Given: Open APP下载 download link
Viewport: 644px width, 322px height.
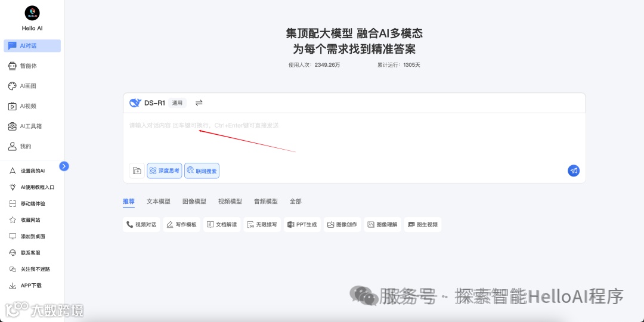Looking at the screenshot, I should click(32, 286).
